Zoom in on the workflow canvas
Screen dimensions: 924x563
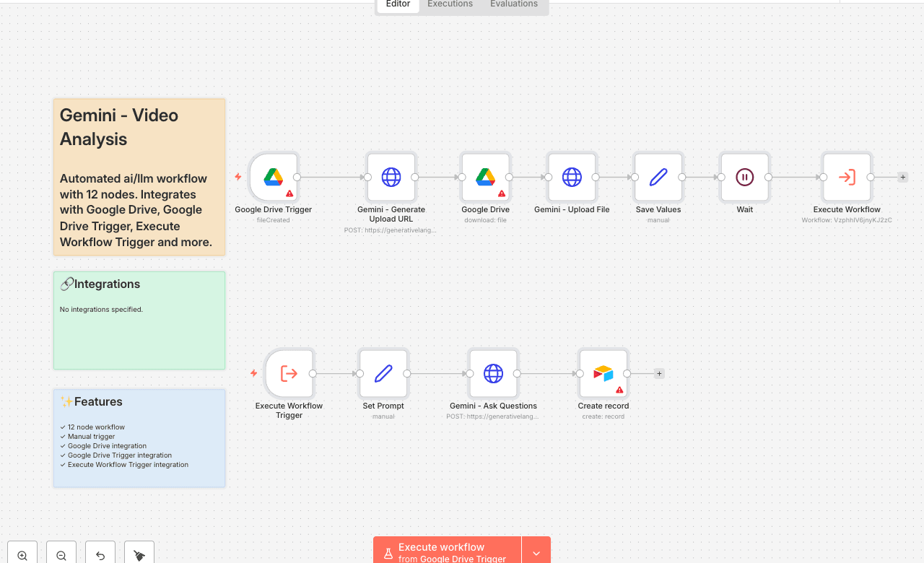coord(22,555)
